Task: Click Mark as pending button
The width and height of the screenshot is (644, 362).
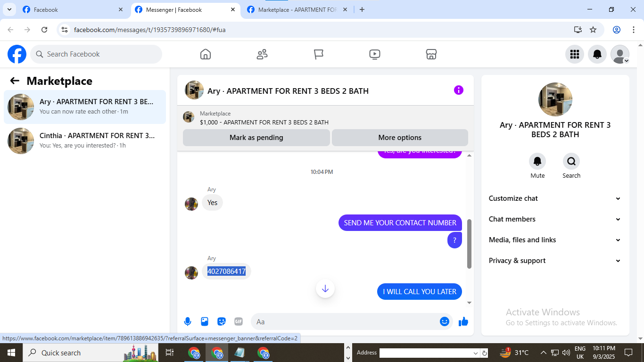Action: click(x=256, y=138)
